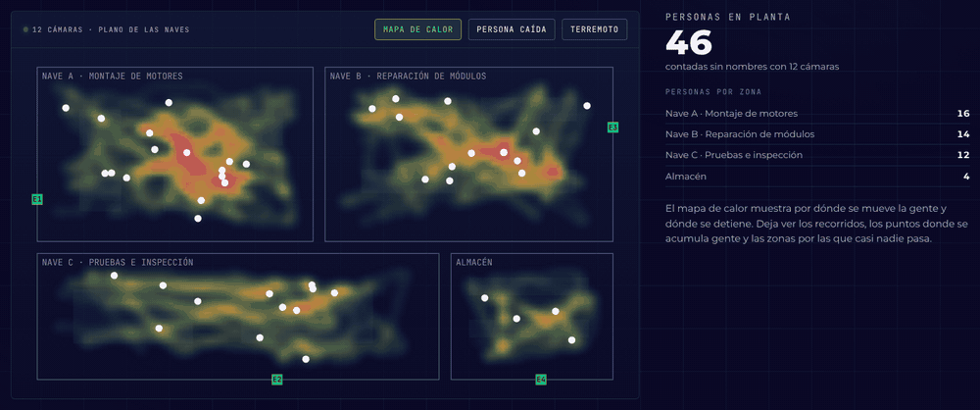
Task: Click the E1 exit marker
Action: pyautogui.click(x=37, y=199)
